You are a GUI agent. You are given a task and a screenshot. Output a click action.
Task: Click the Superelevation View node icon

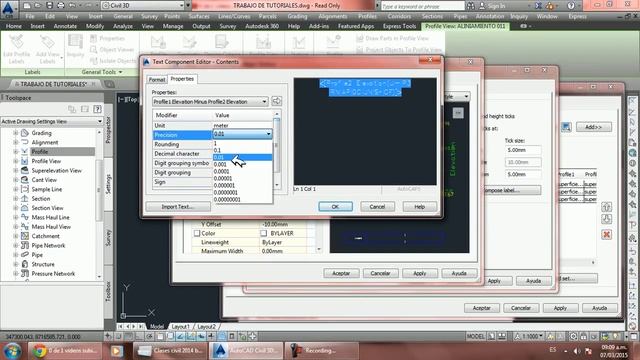(x=24, y=171)
